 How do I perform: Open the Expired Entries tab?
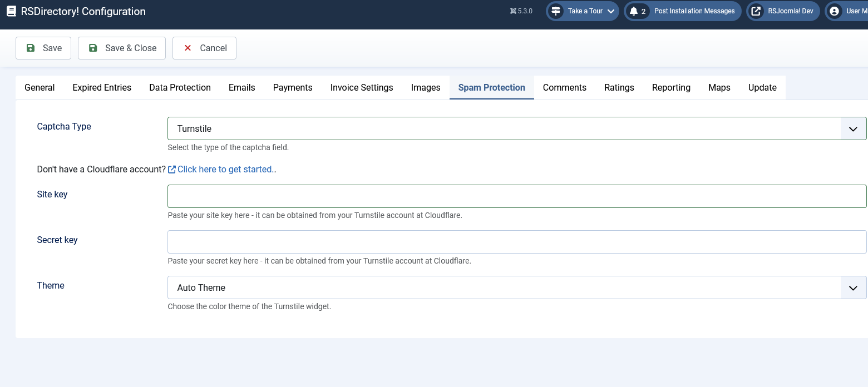point(102,87)
